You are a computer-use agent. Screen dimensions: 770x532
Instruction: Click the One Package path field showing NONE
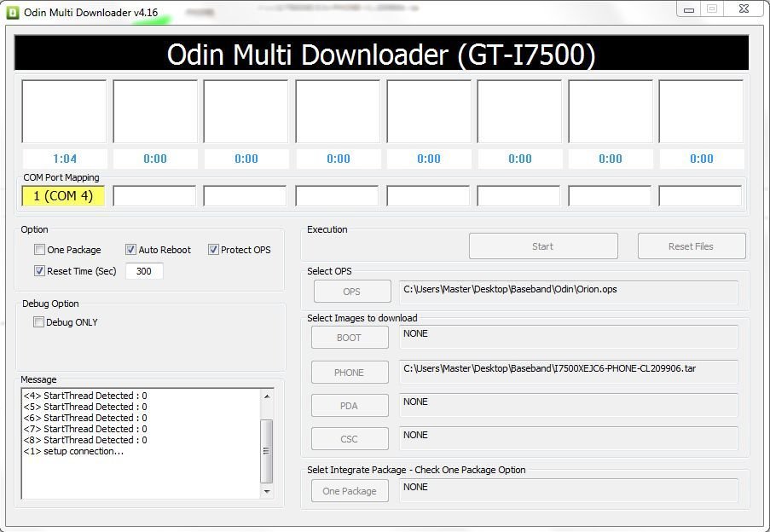coord(569,490)
